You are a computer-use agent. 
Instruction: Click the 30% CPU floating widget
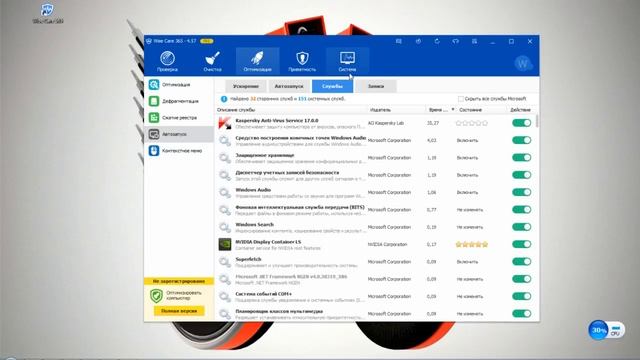point(606,330)
